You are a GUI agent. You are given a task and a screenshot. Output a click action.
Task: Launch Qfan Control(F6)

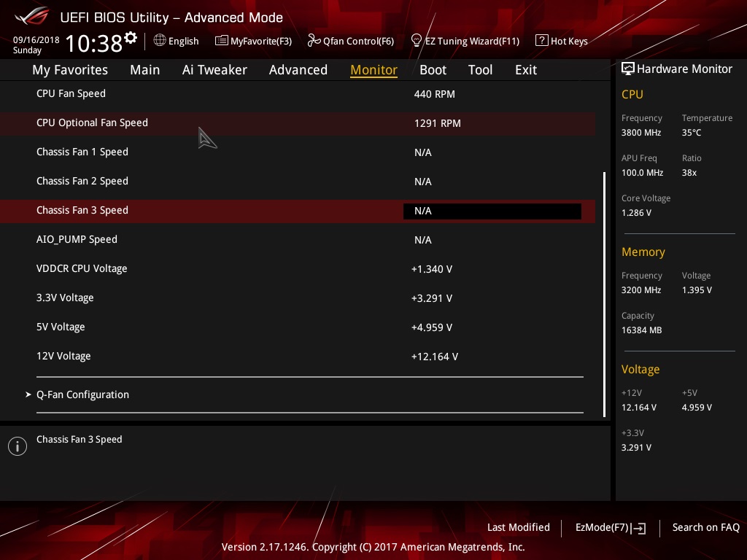[358, 41]
